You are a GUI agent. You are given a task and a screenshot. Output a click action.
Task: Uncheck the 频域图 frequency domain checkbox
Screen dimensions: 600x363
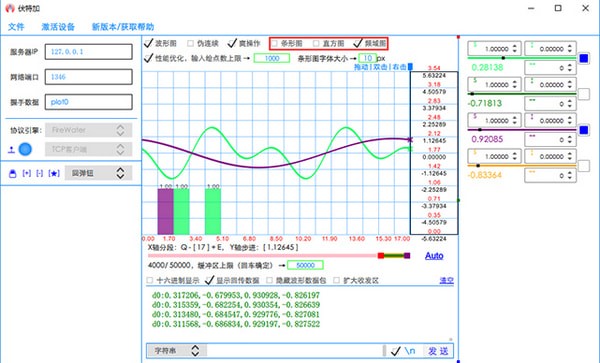[x=358, y=43]
